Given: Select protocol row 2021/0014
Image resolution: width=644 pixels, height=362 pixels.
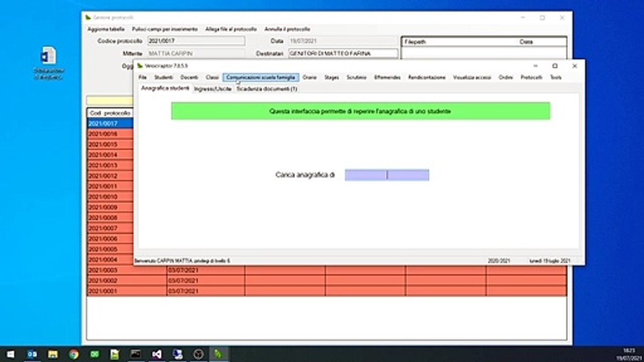Looking at the screenshot, I should pyautogui.click(x=110, y=155).
